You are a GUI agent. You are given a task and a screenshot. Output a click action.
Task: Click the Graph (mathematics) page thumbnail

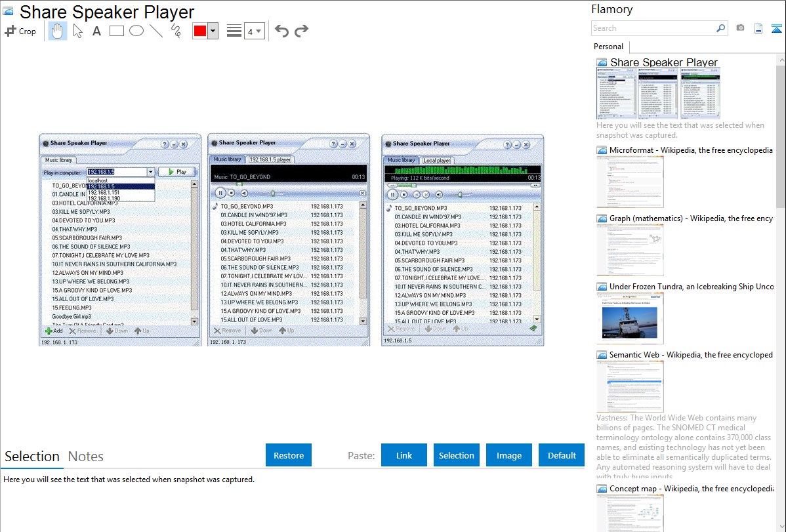pyautogui.click(x=630, y=250)
